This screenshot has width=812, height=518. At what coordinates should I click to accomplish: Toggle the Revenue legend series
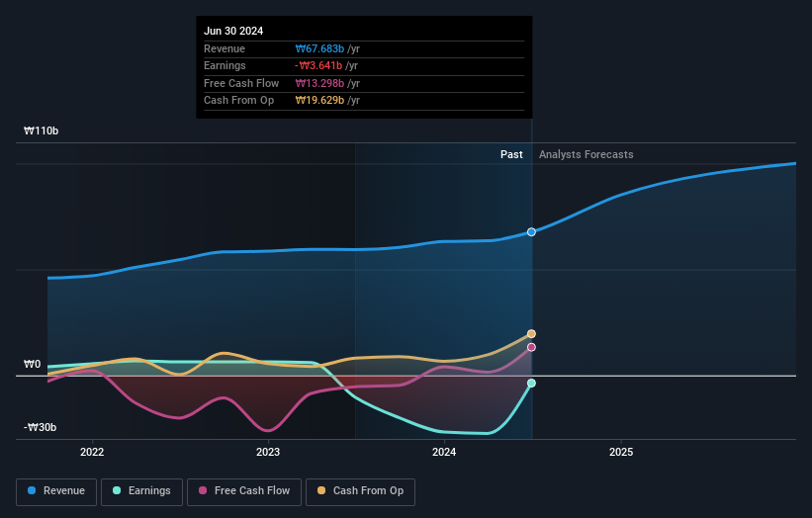[56, 491]
